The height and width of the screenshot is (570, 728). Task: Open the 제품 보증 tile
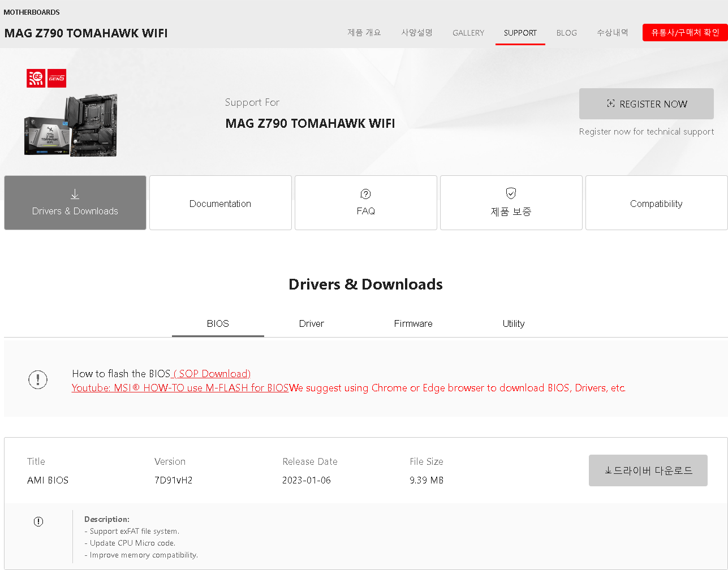(x=511, y=202)
